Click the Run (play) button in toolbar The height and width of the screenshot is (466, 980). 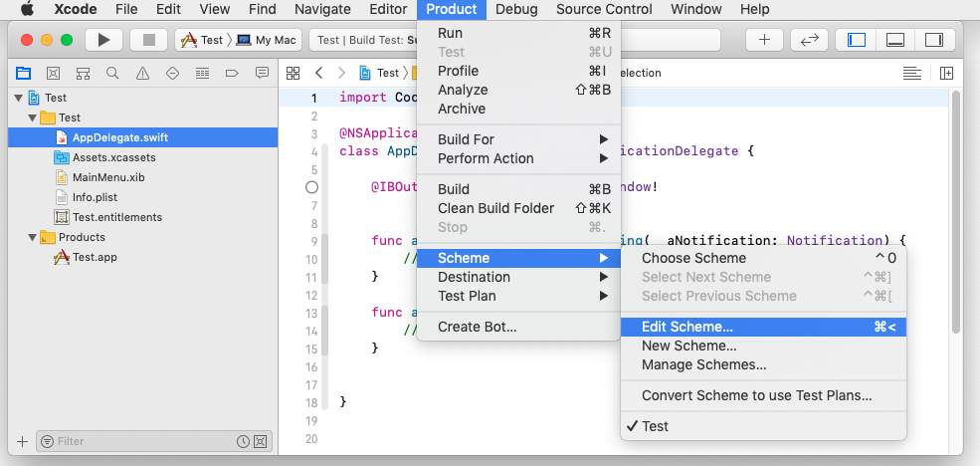(104, 40)
